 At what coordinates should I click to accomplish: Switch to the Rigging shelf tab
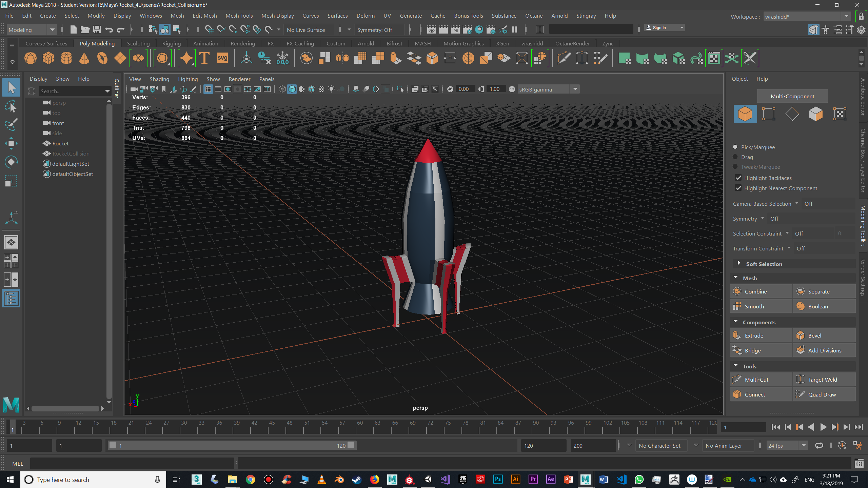171,43
